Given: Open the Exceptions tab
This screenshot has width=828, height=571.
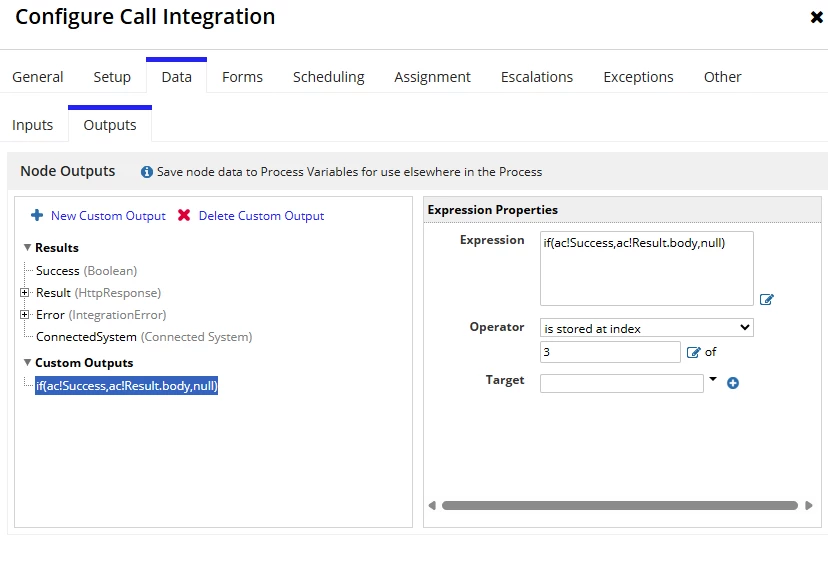Looking at the screenshot, I should coord(638,77).
